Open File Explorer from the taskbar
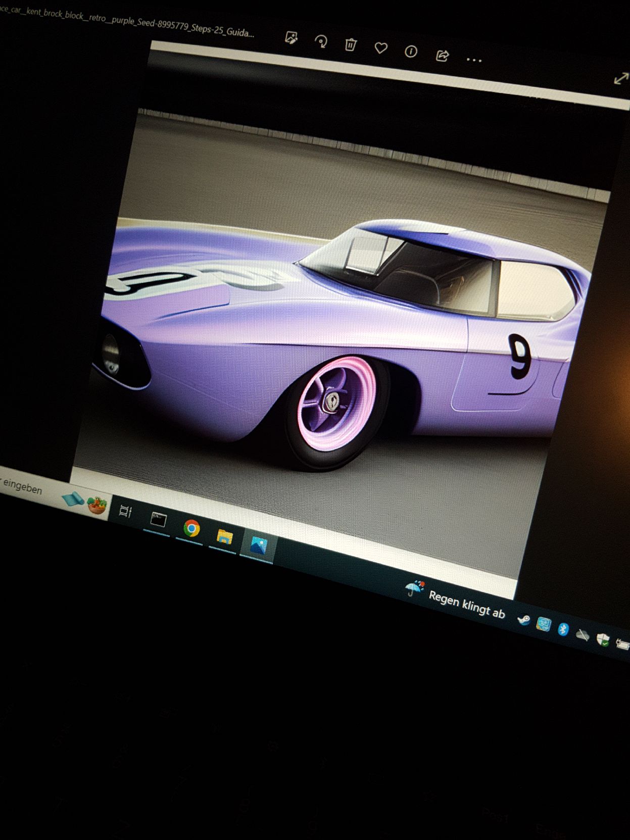Image resolution: width=630 pixels, height=840 pixels. [224, 537]
